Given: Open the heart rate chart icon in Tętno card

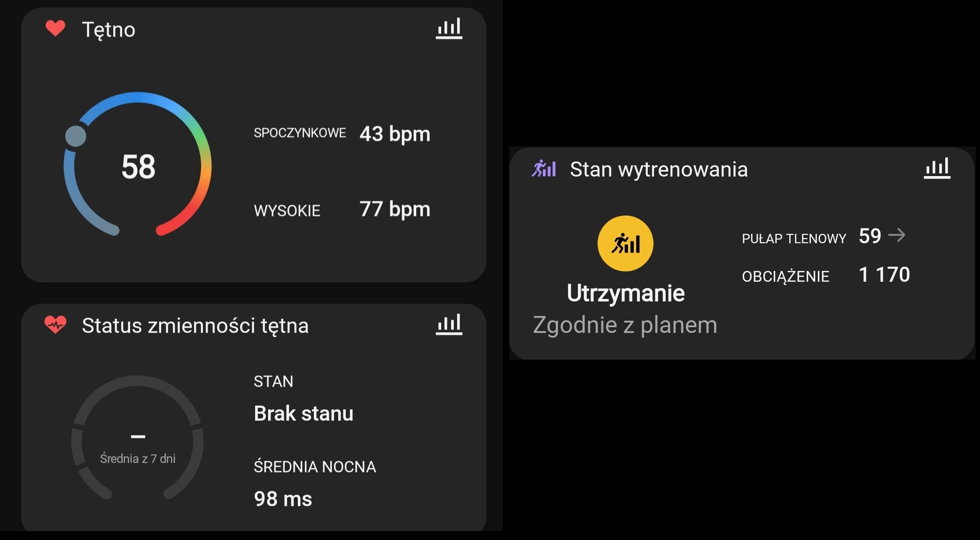Looking at the screenshot, I should [x=449, y=29].
